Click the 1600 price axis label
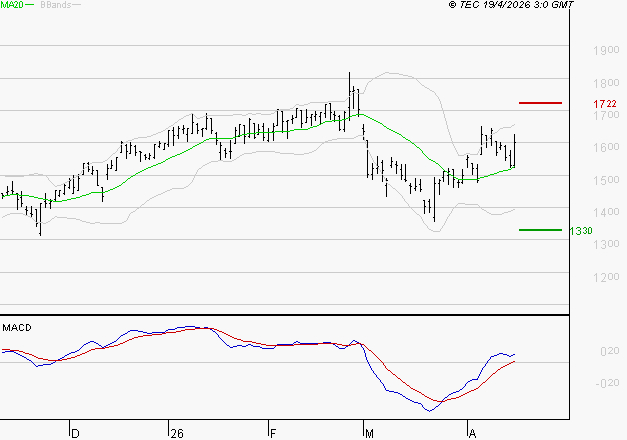Screen dimensions: 627x440 click(604, 148)
